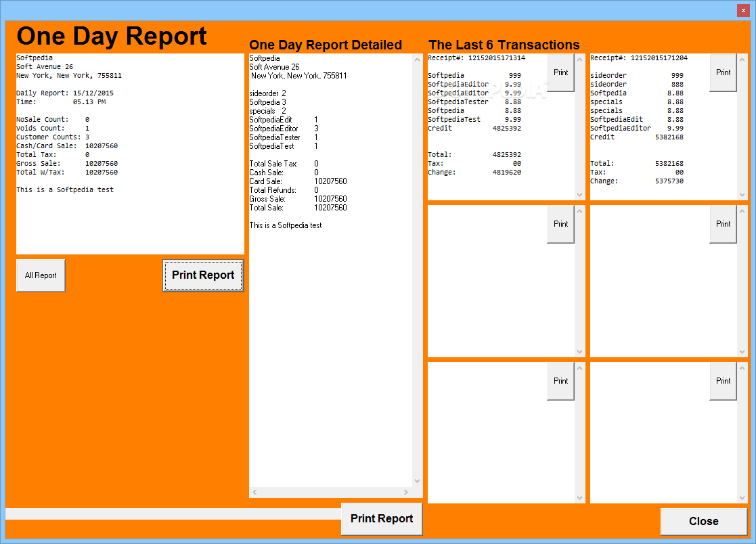
Task: Click 'Total: 5382168' in second receipt
Action: point(637,163)
